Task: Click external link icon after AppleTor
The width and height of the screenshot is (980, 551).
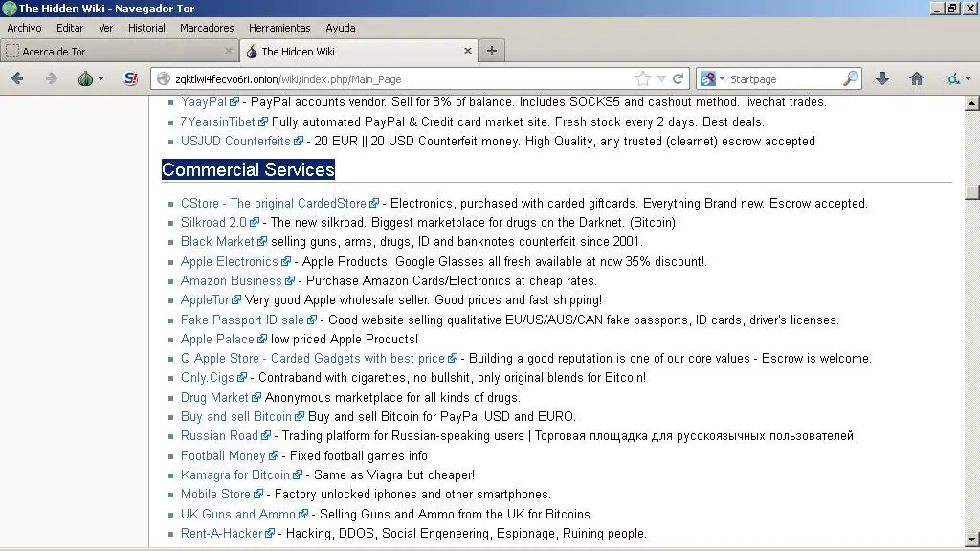Action: [x=236, y=299]
